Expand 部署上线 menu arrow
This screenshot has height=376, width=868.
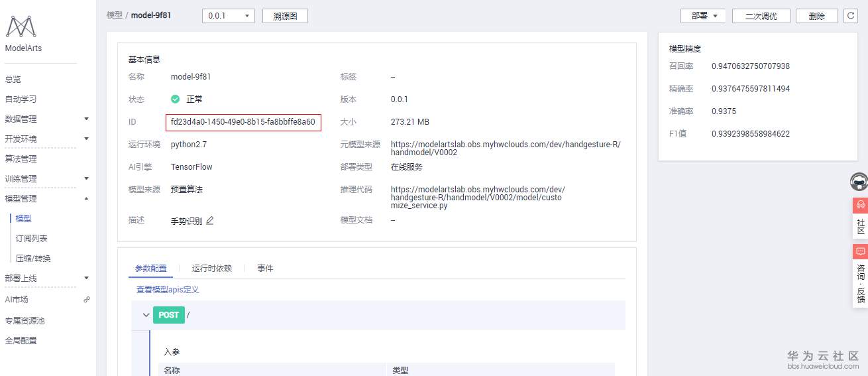pos(86,279)
